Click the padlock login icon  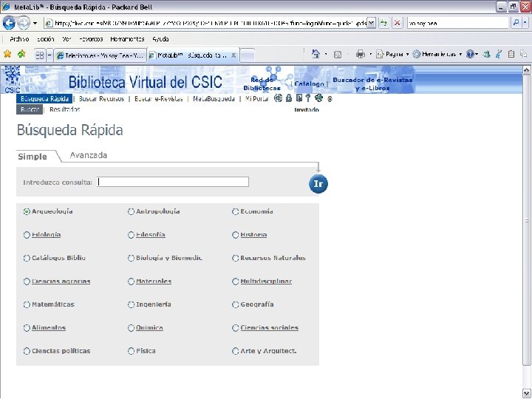289,98
